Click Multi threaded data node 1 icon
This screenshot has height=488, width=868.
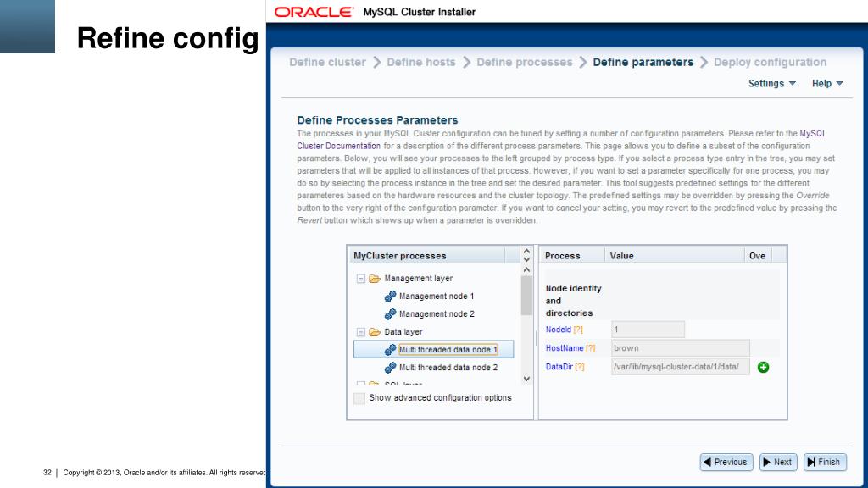[x=390, y=350]
